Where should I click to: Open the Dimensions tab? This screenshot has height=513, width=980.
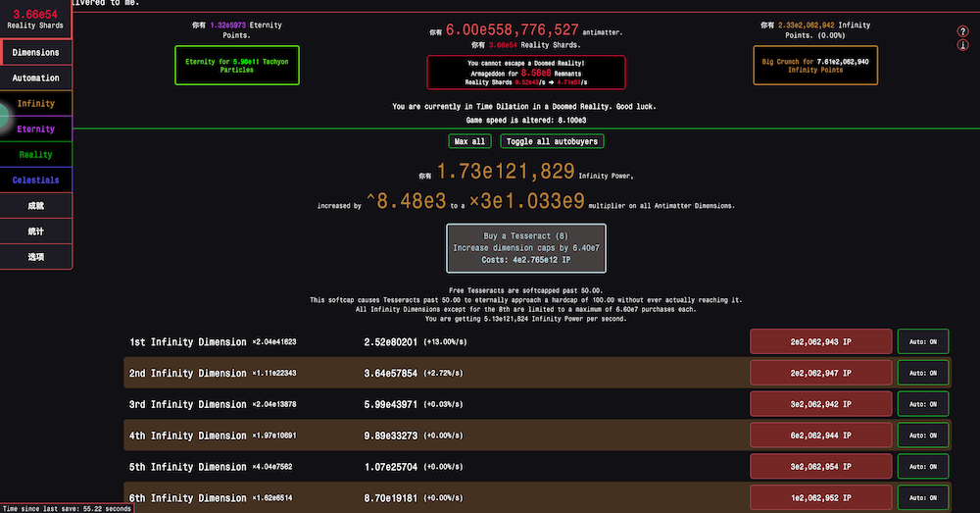35,53
